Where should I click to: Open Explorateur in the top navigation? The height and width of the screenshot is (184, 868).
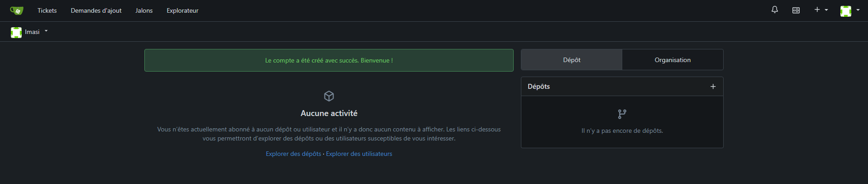(182, 10)
